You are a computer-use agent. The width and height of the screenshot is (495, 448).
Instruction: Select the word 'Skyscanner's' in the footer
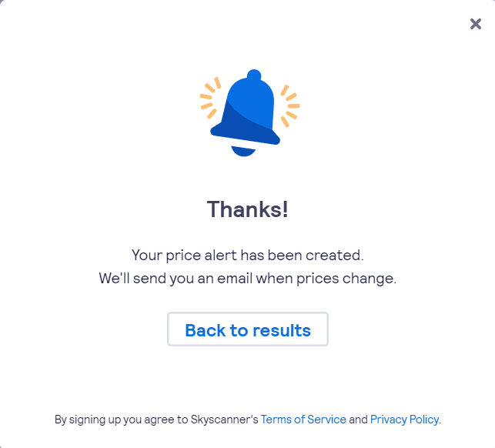[225, 420]
